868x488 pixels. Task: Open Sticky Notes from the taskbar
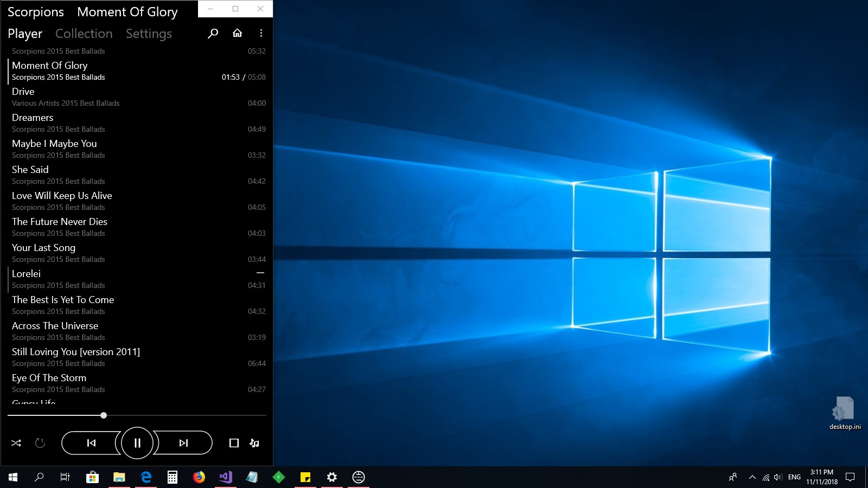pyautogui.click(x=305, y=477)
